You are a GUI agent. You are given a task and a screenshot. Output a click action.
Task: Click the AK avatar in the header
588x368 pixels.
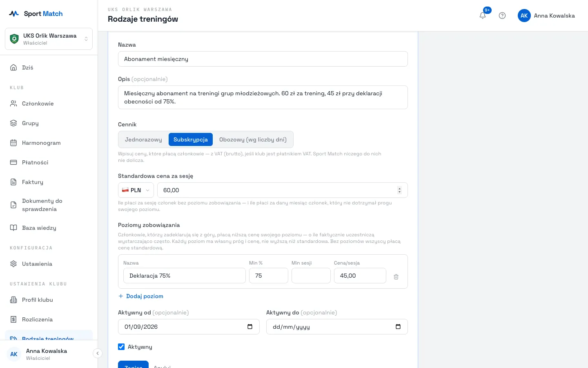pyautogui.click(x=524, y=16)
